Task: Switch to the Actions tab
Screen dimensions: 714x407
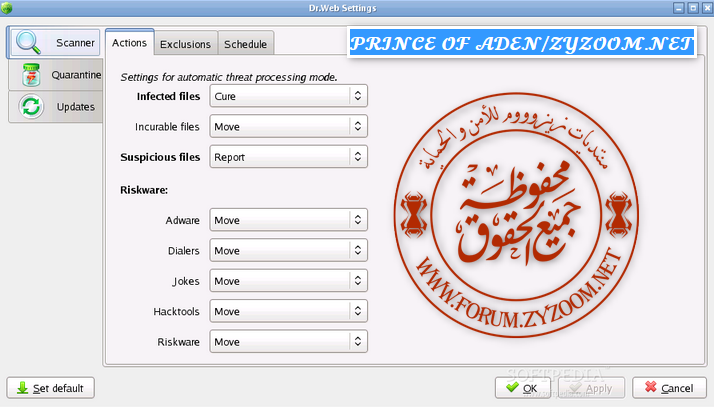Action: [130, 43]
